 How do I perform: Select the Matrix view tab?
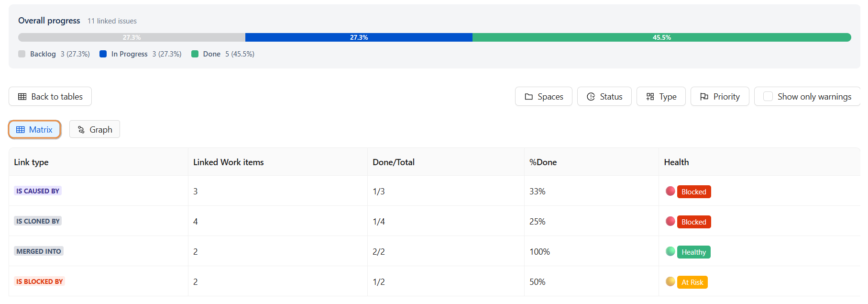pyautogui.click(x=34, y=129)
